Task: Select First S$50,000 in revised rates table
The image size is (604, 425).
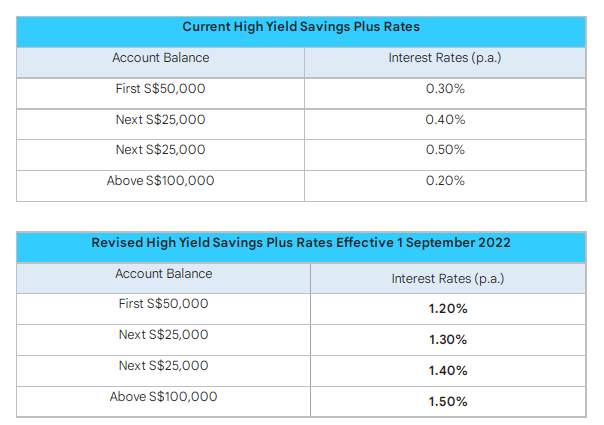Action: (x=164, y=304)
